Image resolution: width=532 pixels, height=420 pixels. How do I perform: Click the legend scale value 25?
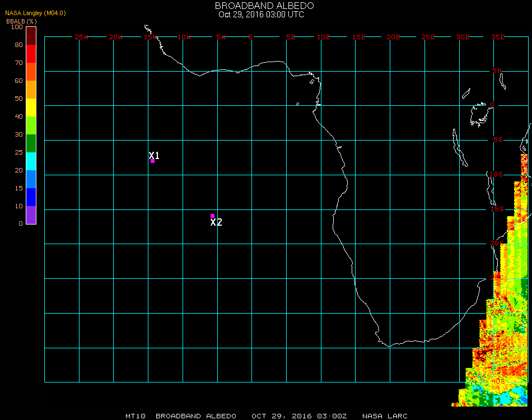point(18,152)
